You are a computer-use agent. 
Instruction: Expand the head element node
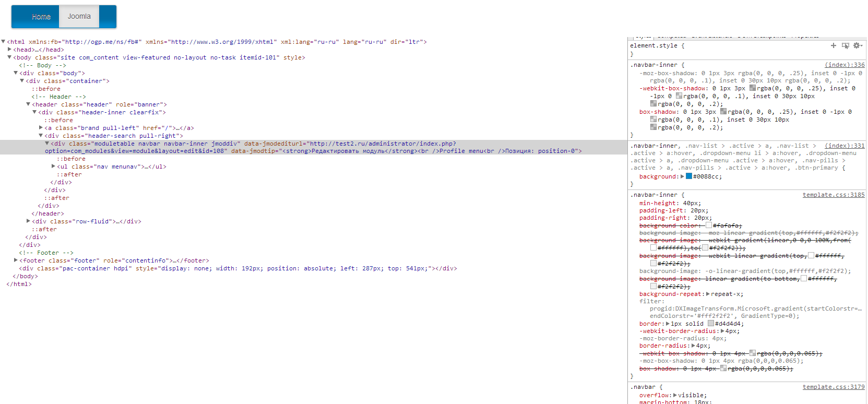tap(9, 50)
